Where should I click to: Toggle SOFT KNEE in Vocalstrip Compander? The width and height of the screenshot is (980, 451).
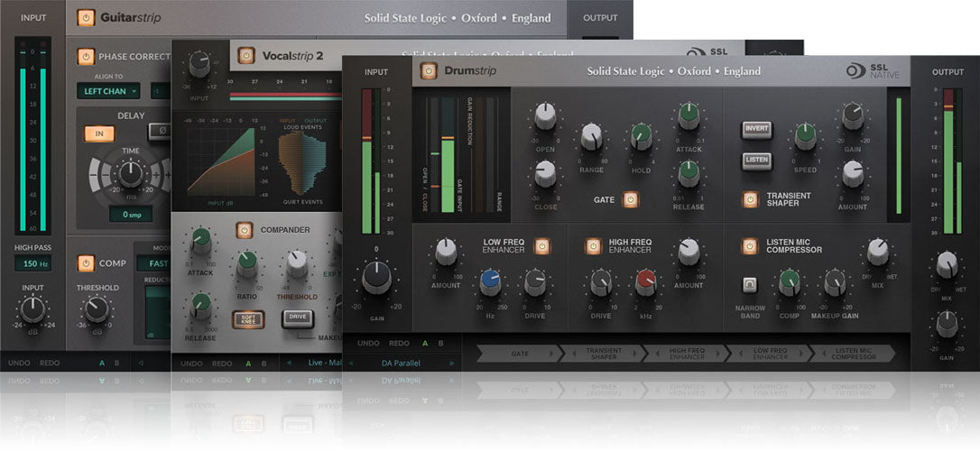(248, 320)
